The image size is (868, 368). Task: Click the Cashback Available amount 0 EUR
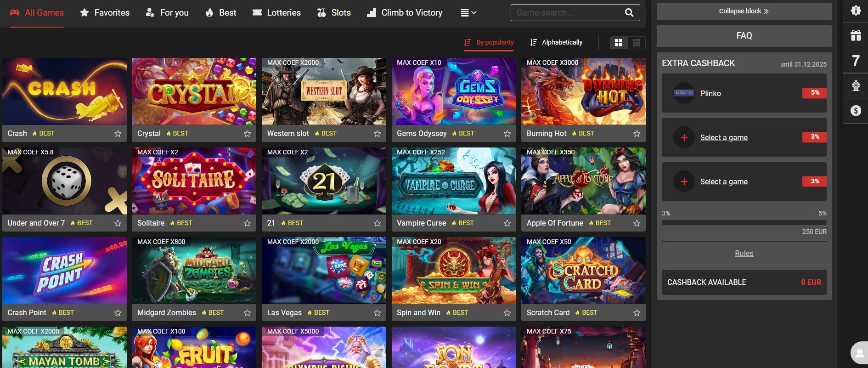click(811, 282)
